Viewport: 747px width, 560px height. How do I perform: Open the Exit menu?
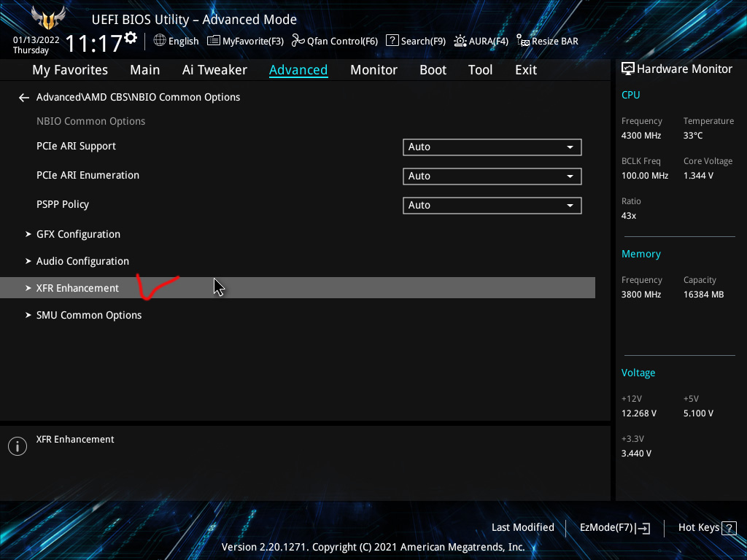point(526,70)
